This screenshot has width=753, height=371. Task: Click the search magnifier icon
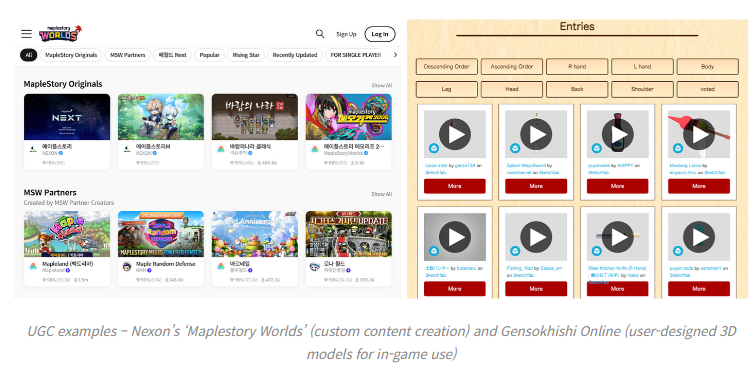[x=320, y=34]
